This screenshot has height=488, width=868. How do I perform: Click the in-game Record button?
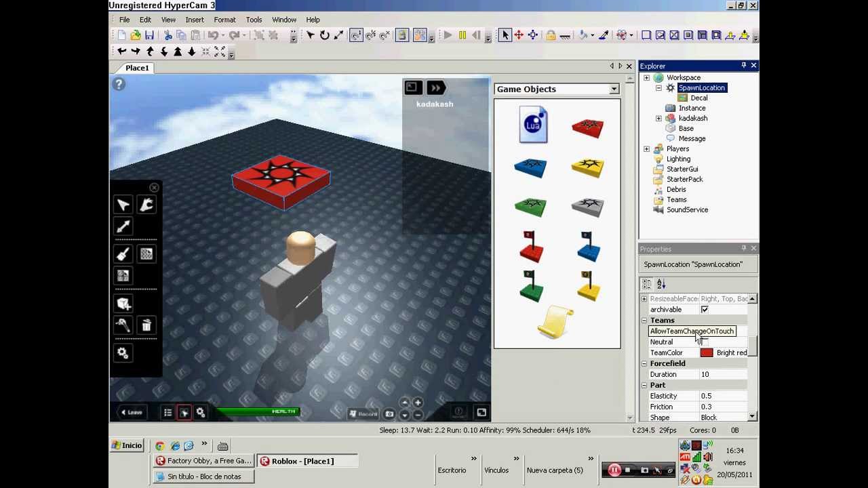(x=364, y=413)
